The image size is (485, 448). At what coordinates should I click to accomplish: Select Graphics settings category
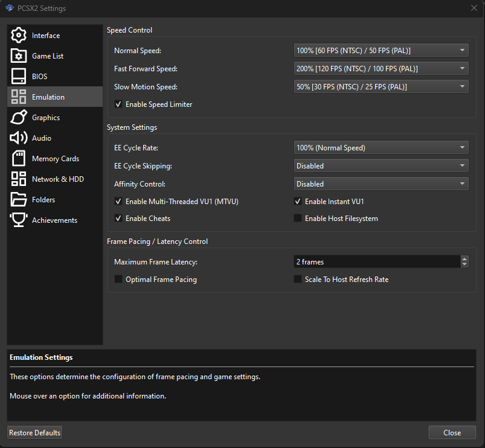click(55, 118)
